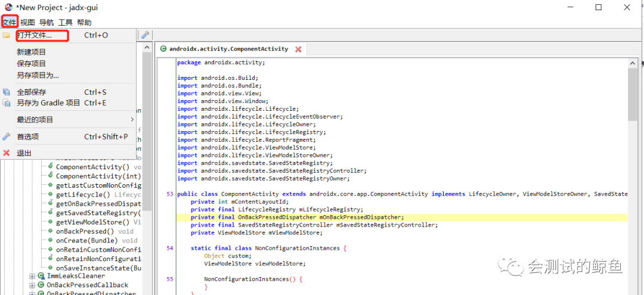Click the red X icon beside 退出
The height and width of the screenshot is (295, 644).
tap(6, 153)
